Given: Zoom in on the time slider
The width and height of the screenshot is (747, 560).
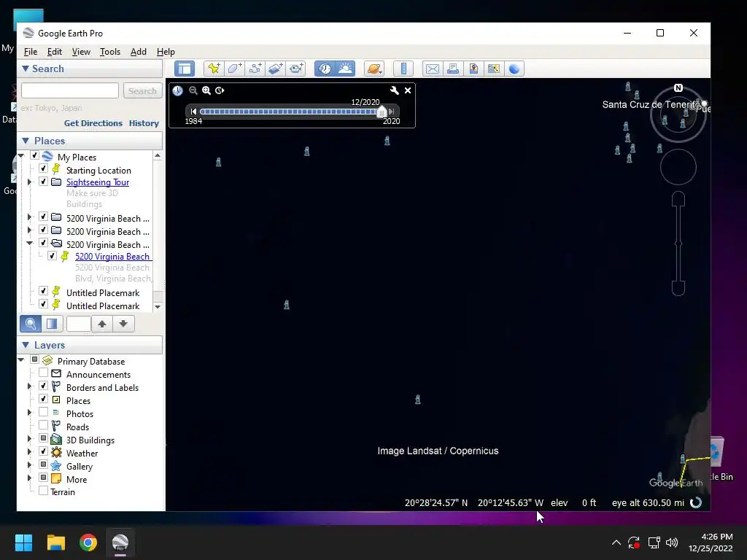Looking at the screenshot, I should click(x=206, y=90).
